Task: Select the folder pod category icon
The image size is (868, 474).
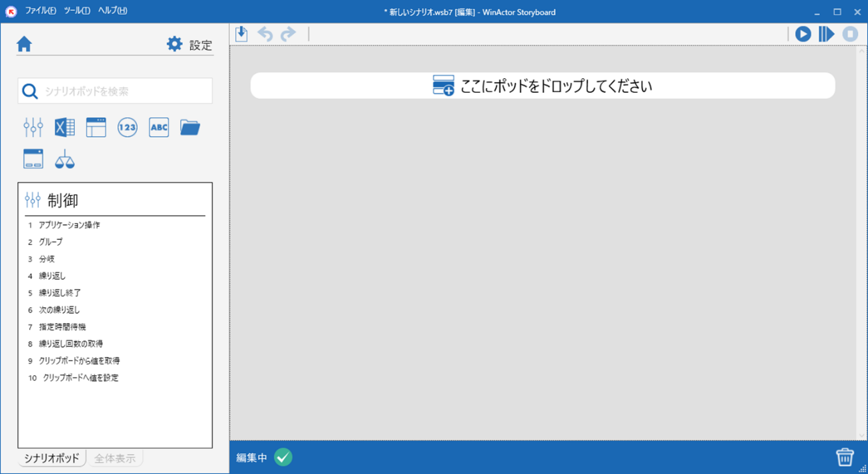Action: pos(190,127)
